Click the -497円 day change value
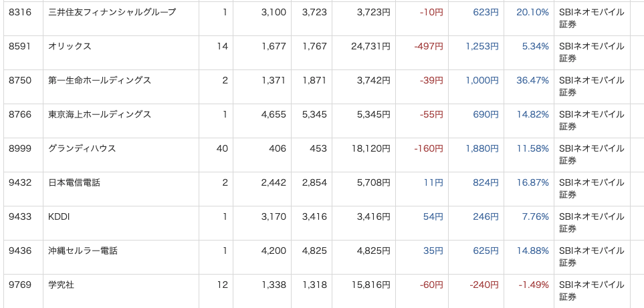This screenshot has width=644, height=308. 429,46
